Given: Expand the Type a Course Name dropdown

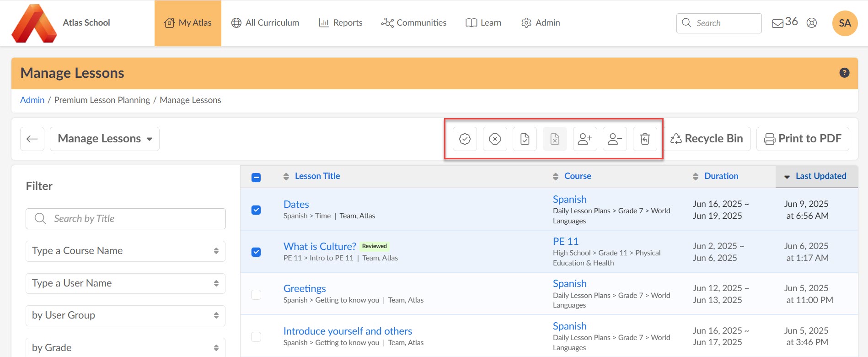Looking at the screenshot, I should pos(125,251).
